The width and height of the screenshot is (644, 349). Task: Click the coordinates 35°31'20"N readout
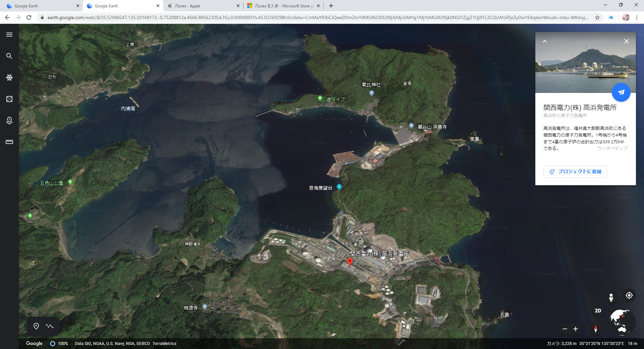[x=601, y=344]
